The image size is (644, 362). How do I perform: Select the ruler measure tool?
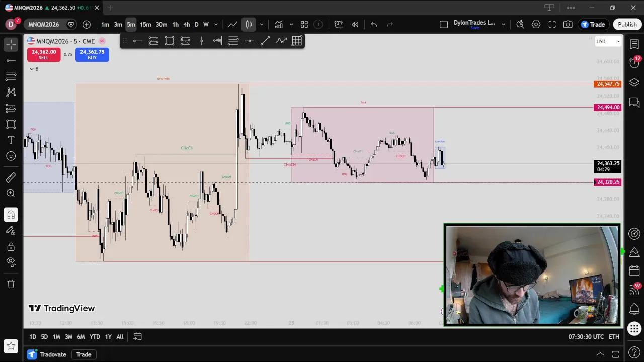[11, 177]
